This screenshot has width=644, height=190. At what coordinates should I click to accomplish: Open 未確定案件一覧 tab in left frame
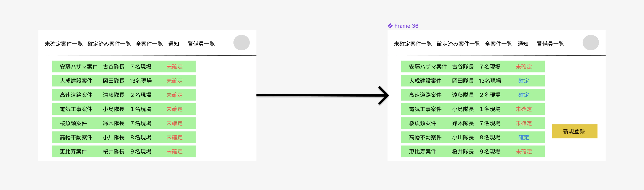click(64, 44)
